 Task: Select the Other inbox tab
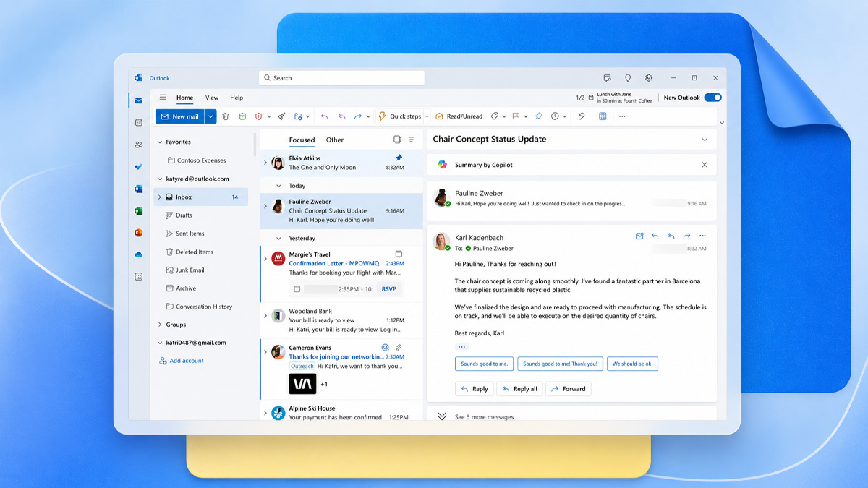(x=335, y=140)
